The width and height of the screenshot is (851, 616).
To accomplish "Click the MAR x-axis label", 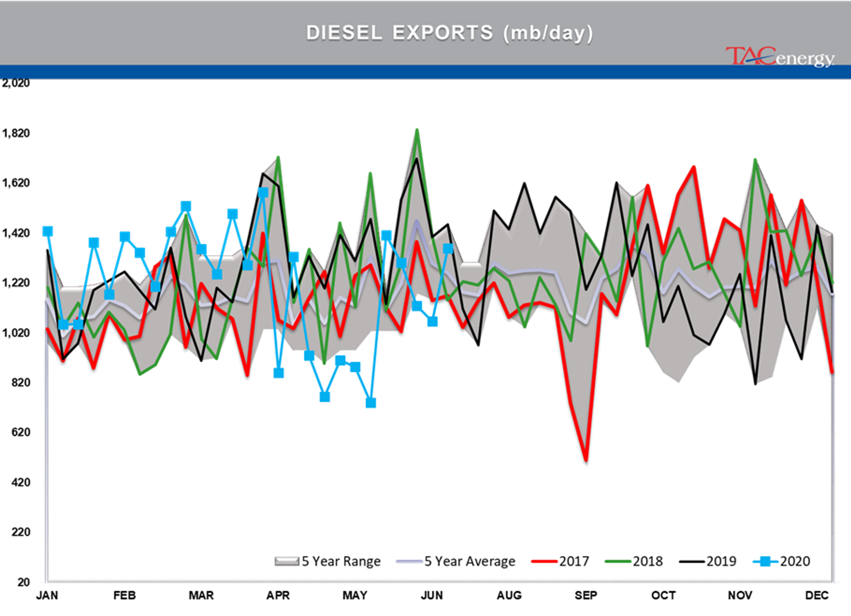I will coord(201,595).
